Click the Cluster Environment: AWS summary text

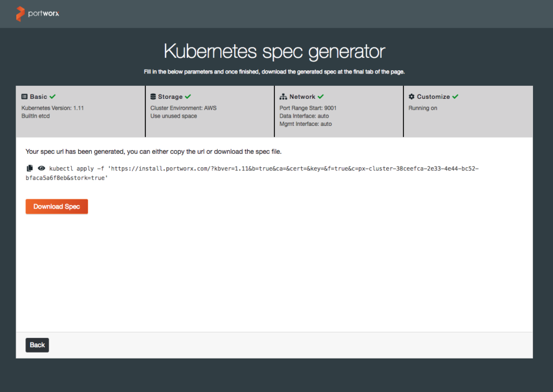(183, 108)
